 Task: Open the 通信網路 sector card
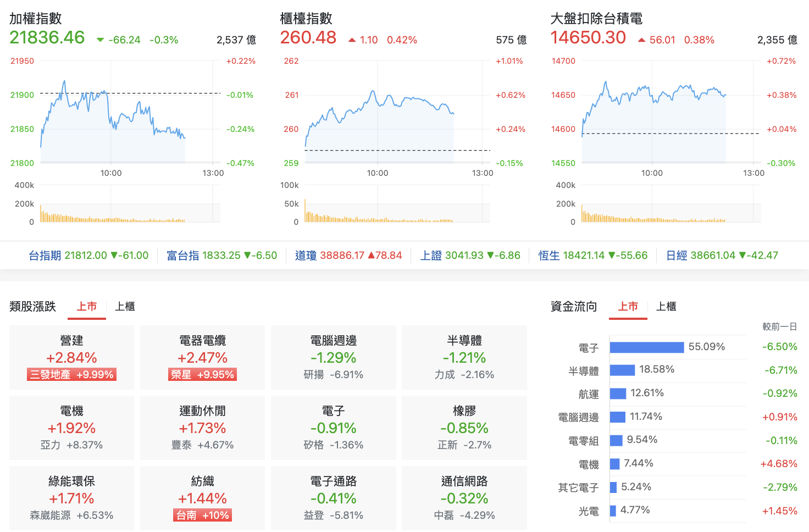click(x=464, y=498)
